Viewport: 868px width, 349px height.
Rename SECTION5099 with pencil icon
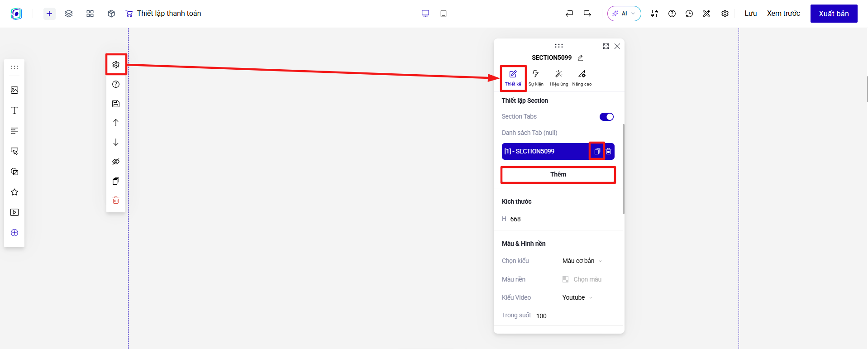(580, 57)
